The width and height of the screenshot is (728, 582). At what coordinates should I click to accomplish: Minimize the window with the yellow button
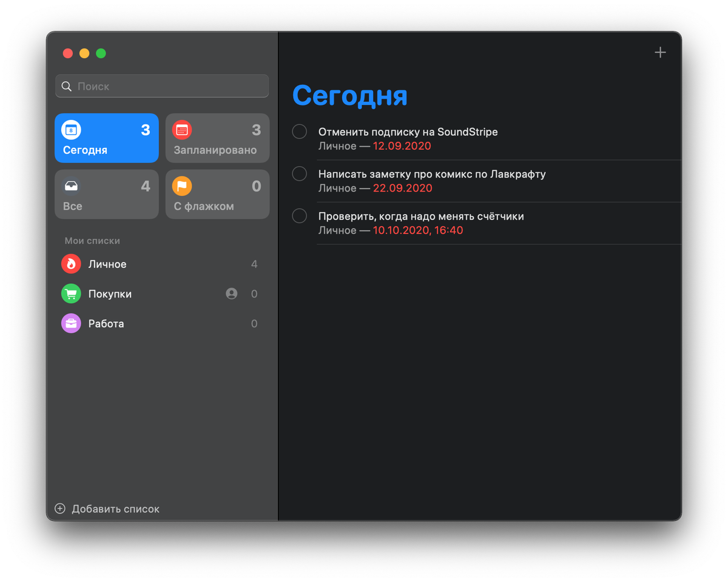(84, 53)
